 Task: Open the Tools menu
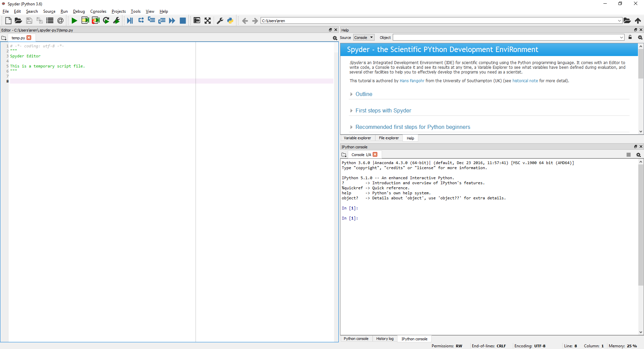coord(136,11)
